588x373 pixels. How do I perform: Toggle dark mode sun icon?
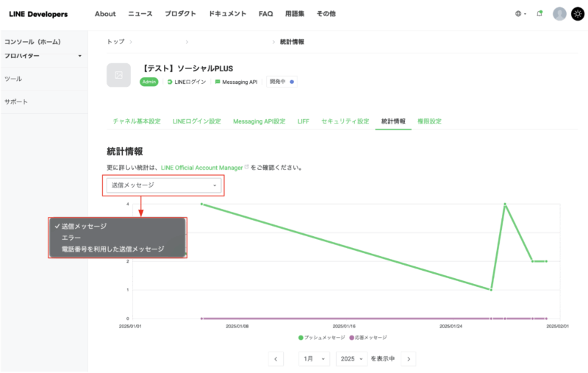click(x=578, y=14)
